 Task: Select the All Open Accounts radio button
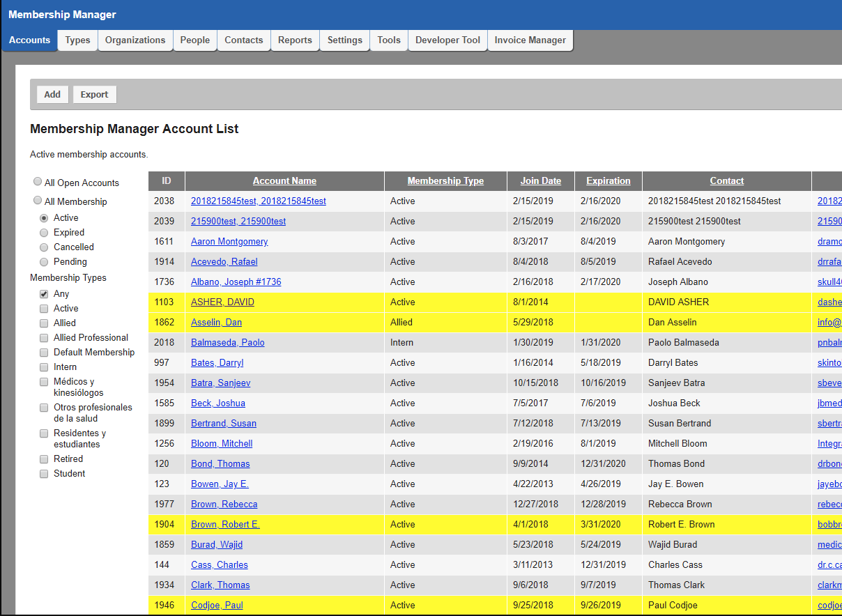click(x=38, y=181)
